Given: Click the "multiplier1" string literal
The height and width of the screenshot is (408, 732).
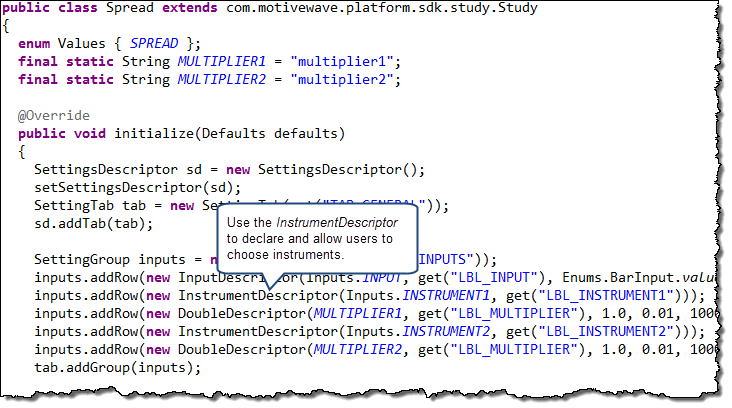Looking at the screenshot, I should 345,61.
